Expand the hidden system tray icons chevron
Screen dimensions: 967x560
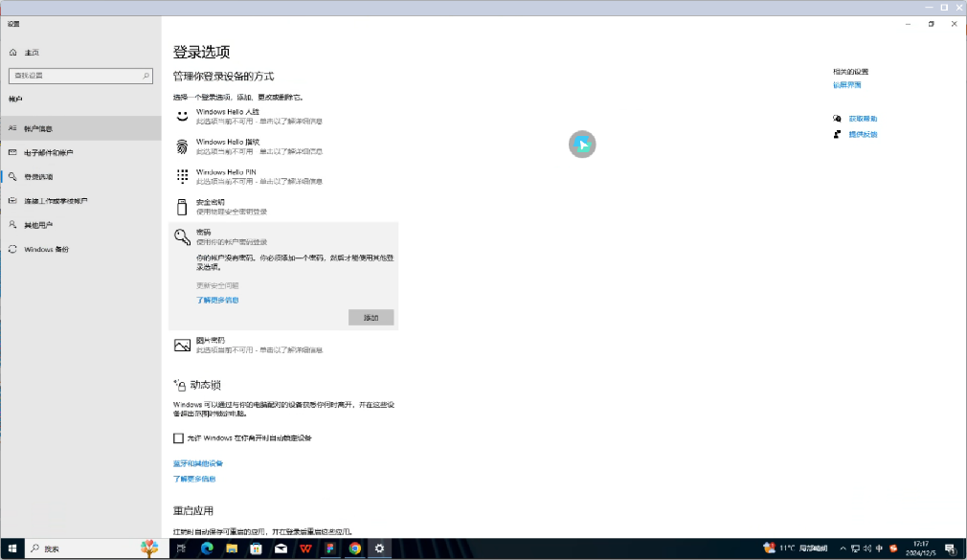click(x=843, y=549)
